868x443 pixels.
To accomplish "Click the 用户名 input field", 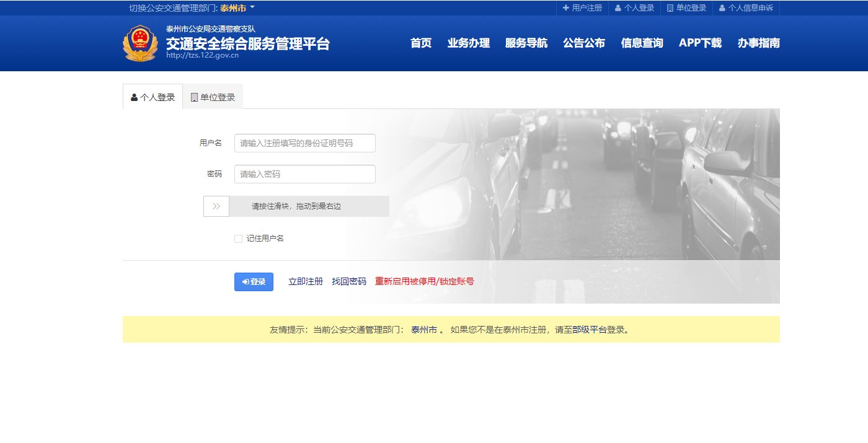I will pos(304,143).
